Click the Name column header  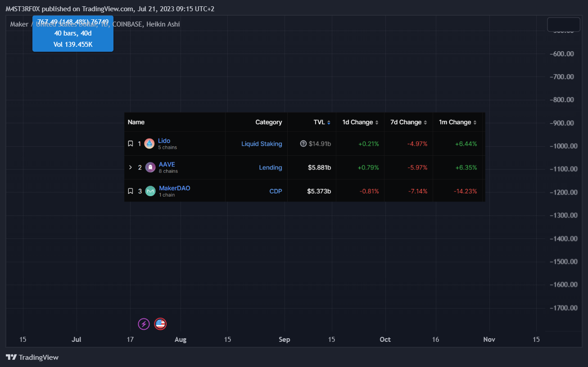pyautogui.click(x=136, y=122)
